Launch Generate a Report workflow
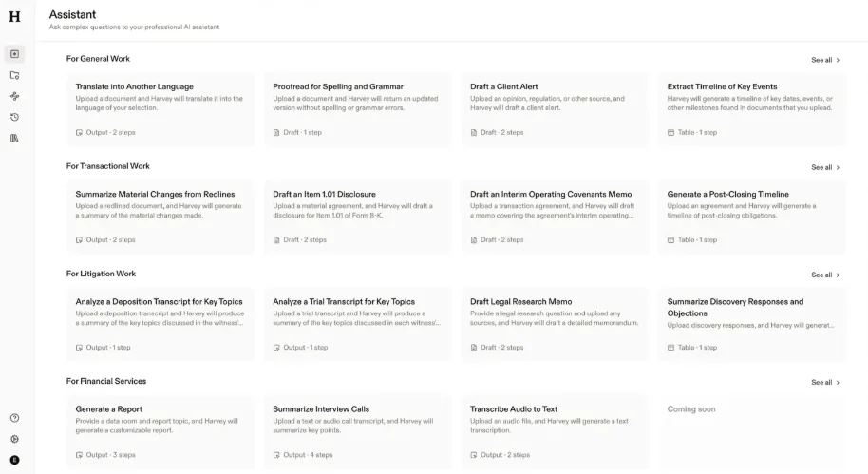 (160, 432)
